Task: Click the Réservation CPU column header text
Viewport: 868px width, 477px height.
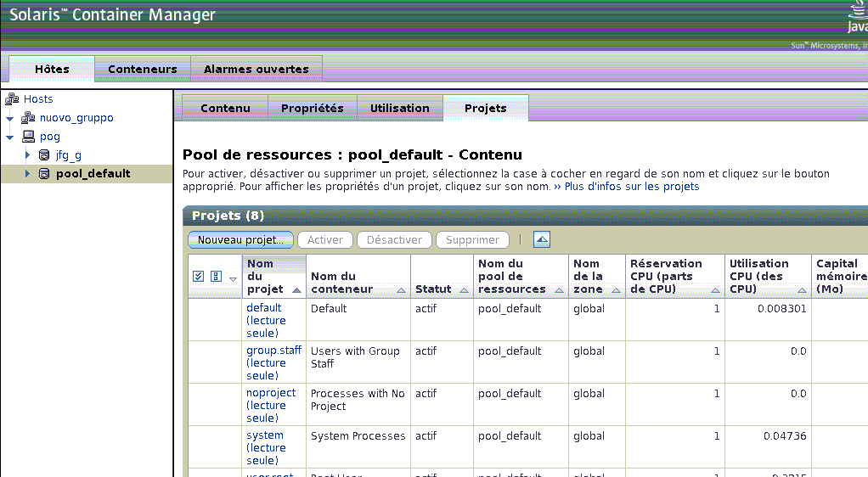Action: (x=666, y=276)
